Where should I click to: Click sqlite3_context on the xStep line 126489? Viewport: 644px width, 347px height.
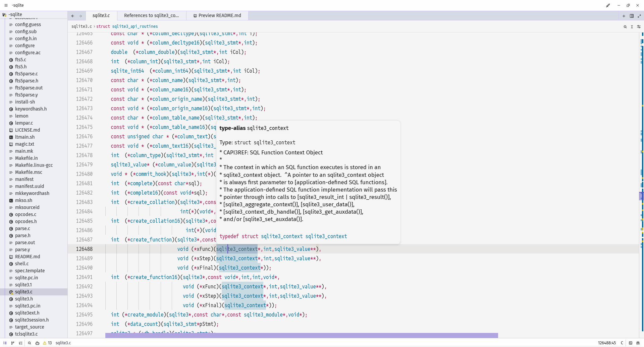tap(237, 258)
